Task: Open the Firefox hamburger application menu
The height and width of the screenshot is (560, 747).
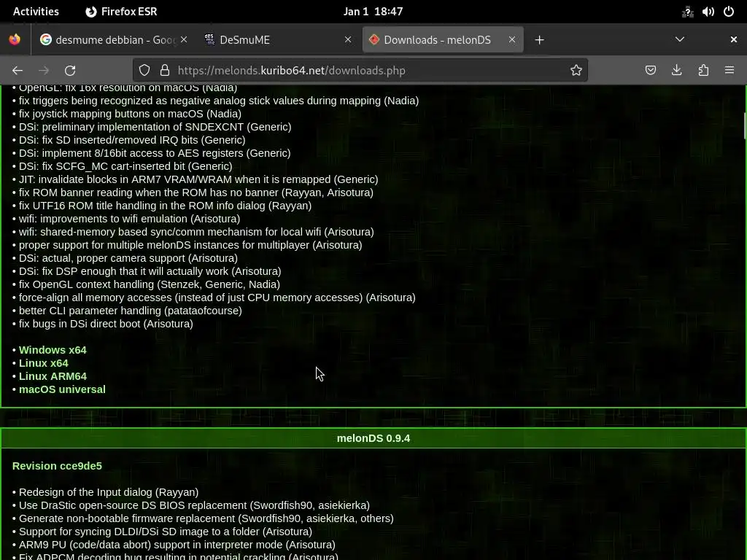Action: click(x=729, y=71)
